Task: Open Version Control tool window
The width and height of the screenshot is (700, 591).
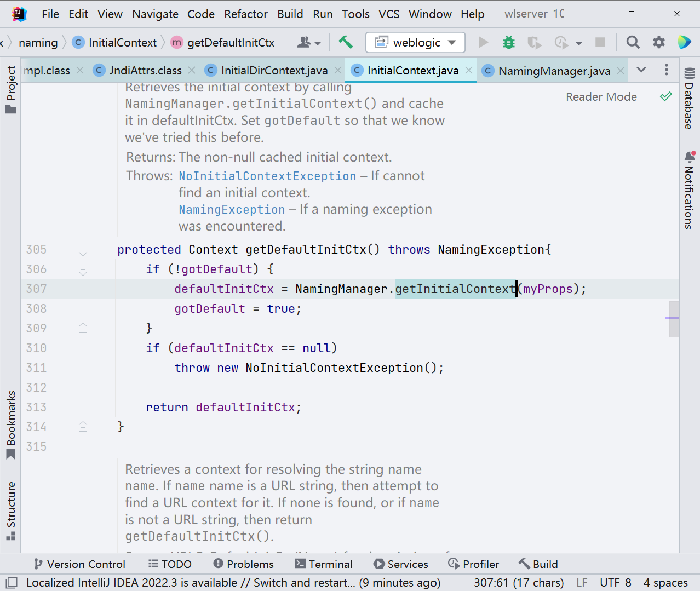Action: tap(79, 564)
